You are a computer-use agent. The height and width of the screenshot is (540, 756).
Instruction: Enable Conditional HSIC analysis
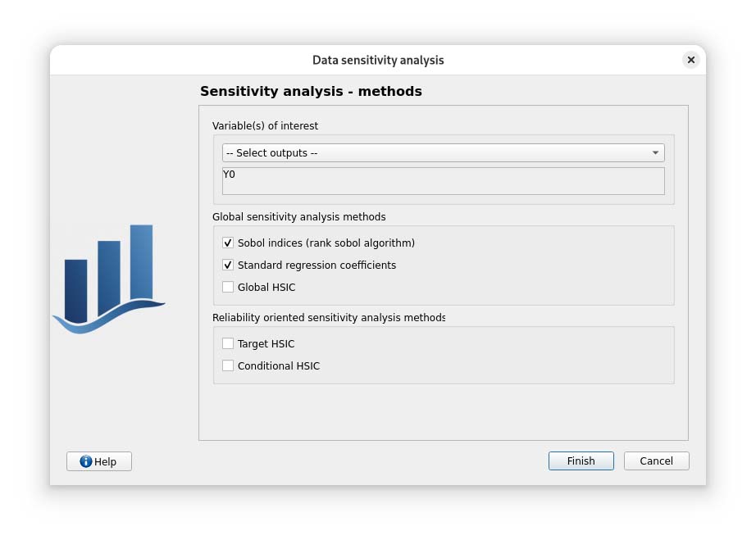tap(228, 366)
